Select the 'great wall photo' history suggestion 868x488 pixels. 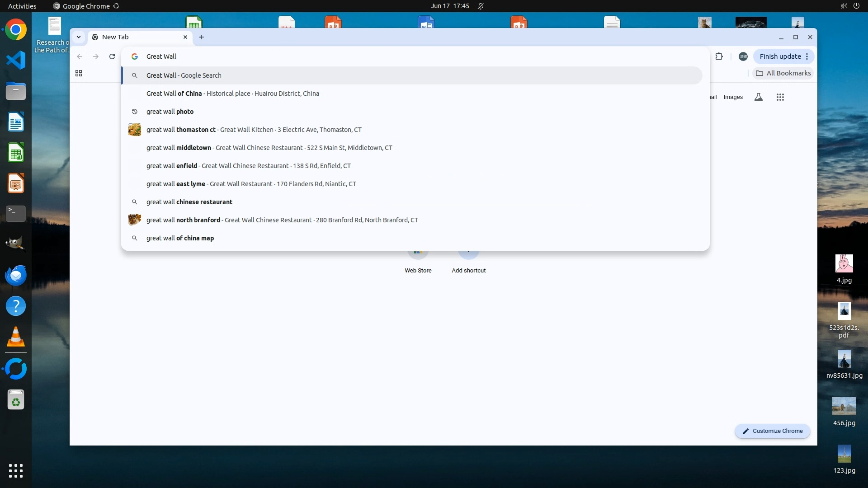click(x=170, y=112)
